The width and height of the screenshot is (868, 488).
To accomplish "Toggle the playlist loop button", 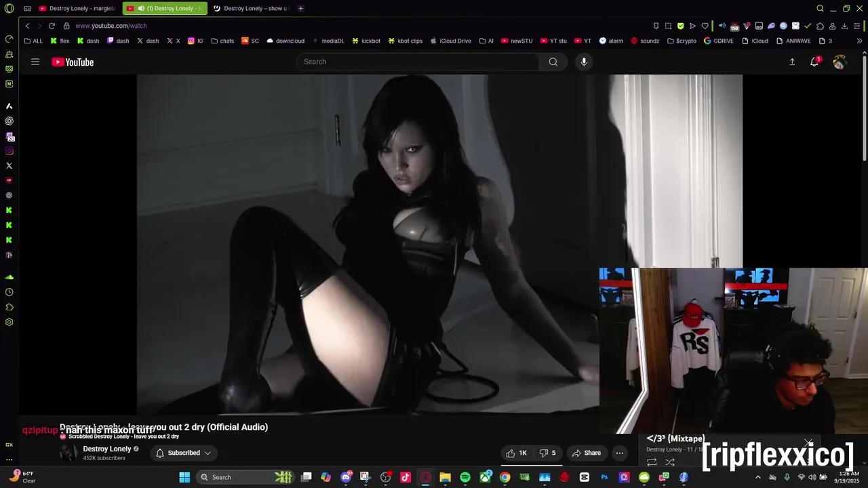I will coord(652,462).
